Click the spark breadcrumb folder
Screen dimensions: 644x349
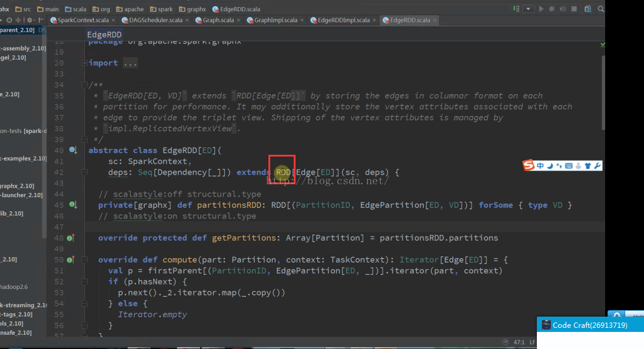[161, 9]
